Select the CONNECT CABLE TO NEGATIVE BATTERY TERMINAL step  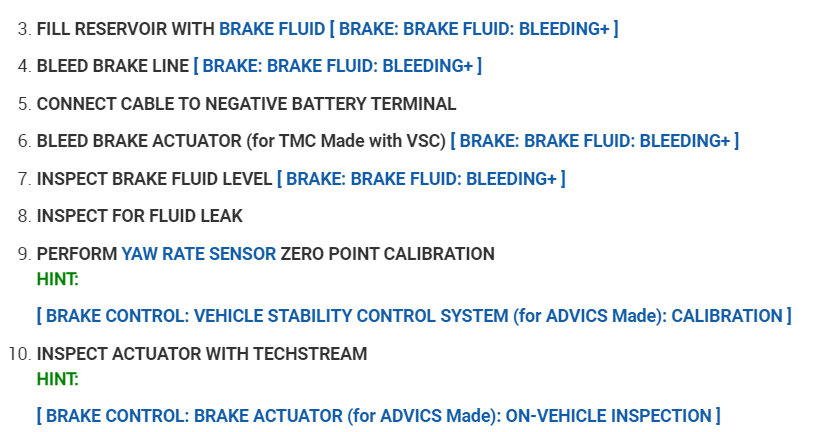click(246, 104)
